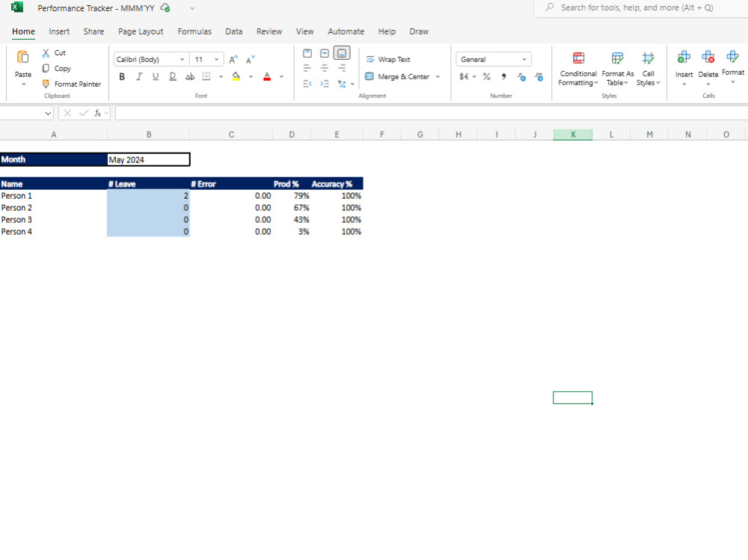Open the font color dropdown arrow
The width and height of the screenshot is (748, 560).
coord(281,76)
